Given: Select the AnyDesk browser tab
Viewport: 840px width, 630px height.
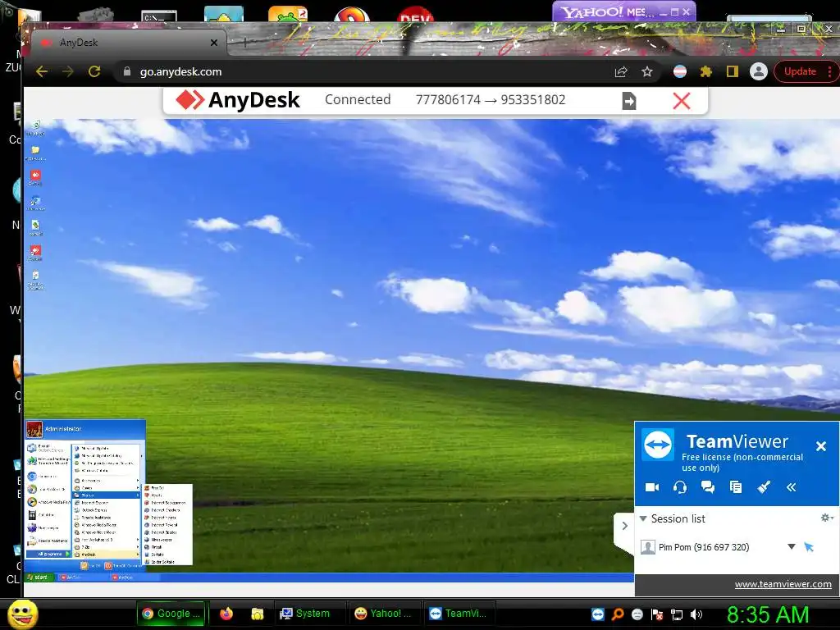Looking at the screenshot, I should pos(129,43).
